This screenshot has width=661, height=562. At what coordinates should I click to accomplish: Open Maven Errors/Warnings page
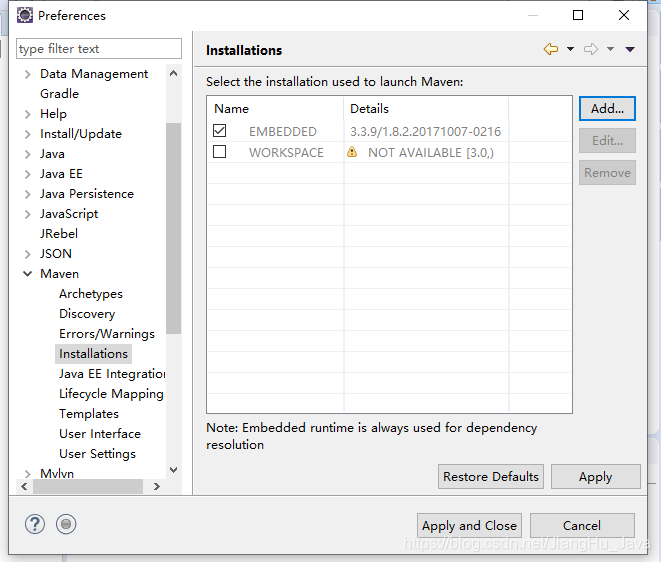(107, 333)
